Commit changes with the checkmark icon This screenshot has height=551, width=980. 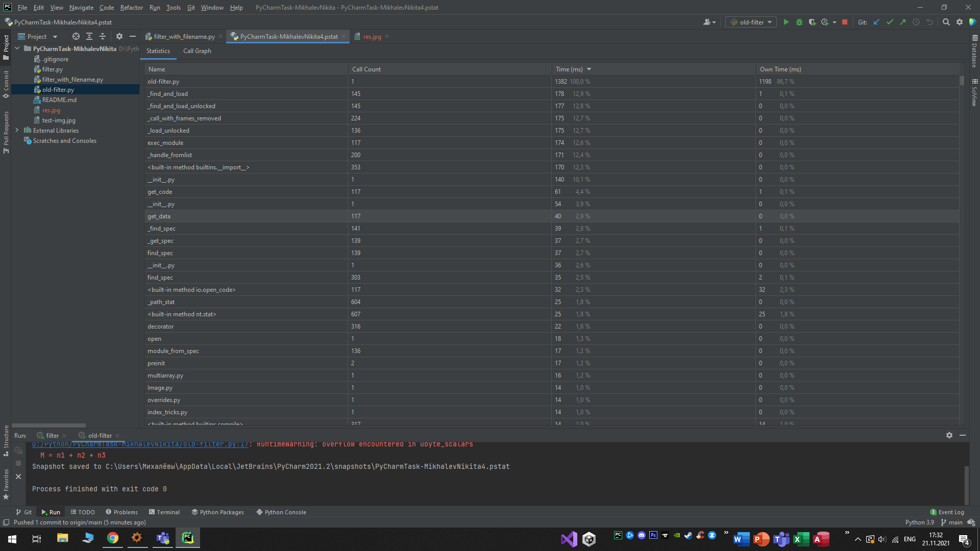[890, 22]
